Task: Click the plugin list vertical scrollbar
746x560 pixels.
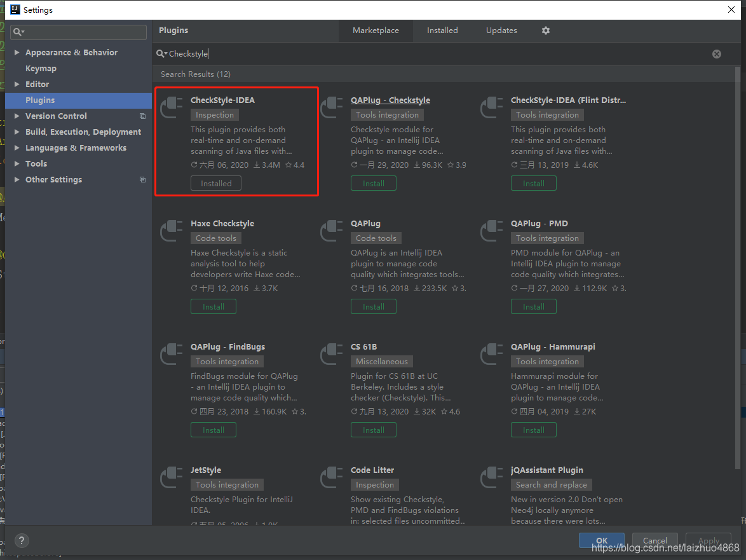Action: [x=738, y=266]
